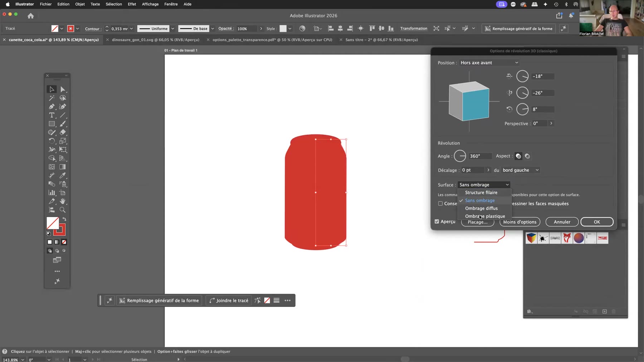Click the Home icon
This screenshot has width=644, height=362.
31,16
